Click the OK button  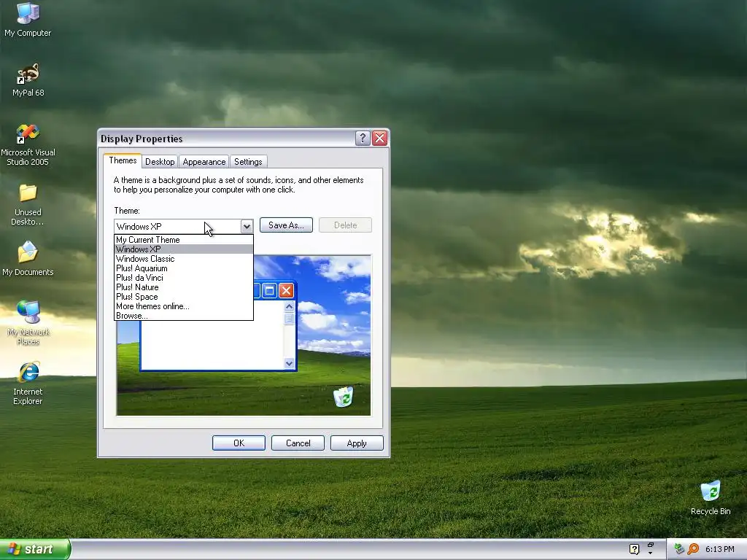(239, 443)
